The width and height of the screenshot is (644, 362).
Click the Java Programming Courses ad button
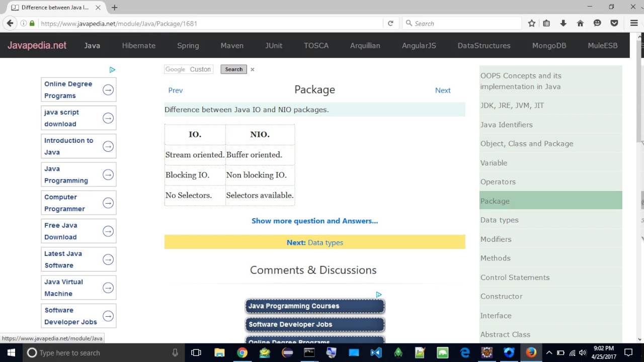[x=315, y=306]
